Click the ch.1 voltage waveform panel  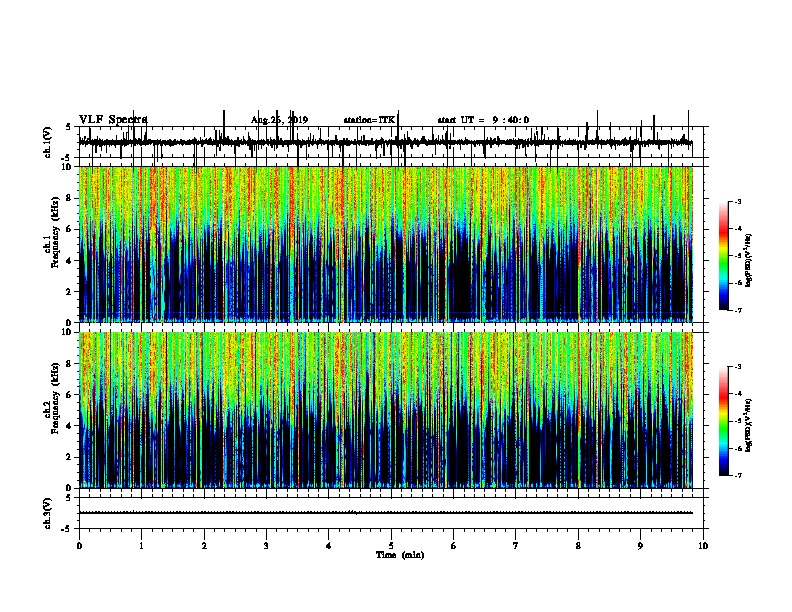(x=391, y=142)
